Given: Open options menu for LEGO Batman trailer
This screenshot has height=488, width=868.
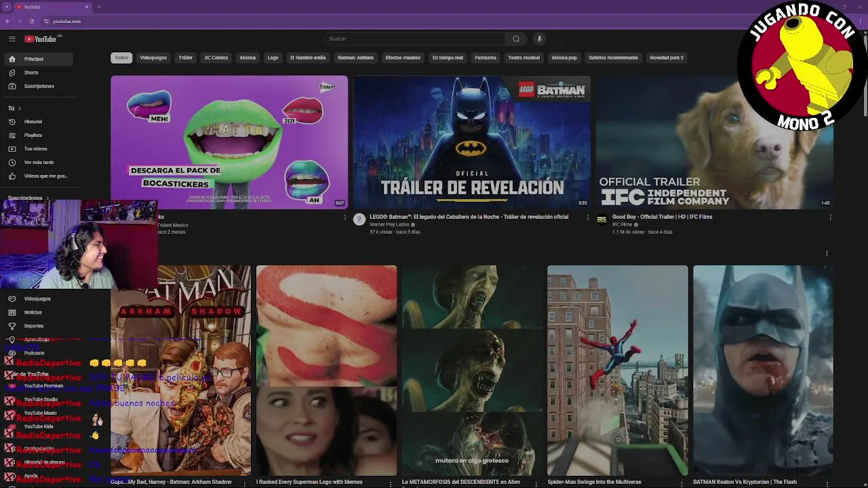Looking at the screenshot, I should 587,217.
